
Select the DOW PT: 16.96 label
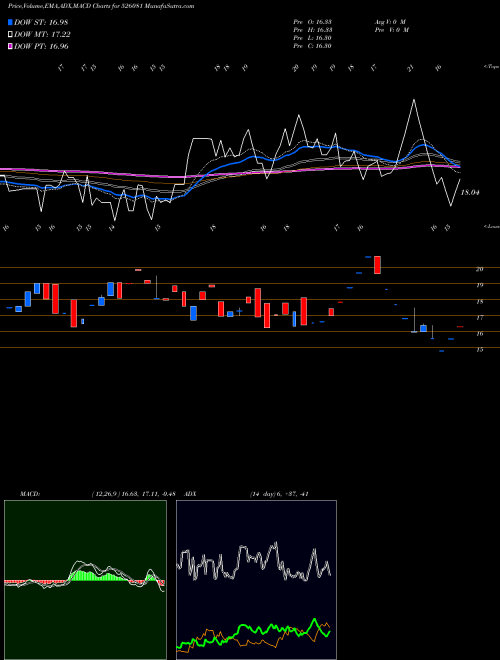[41, 46]
